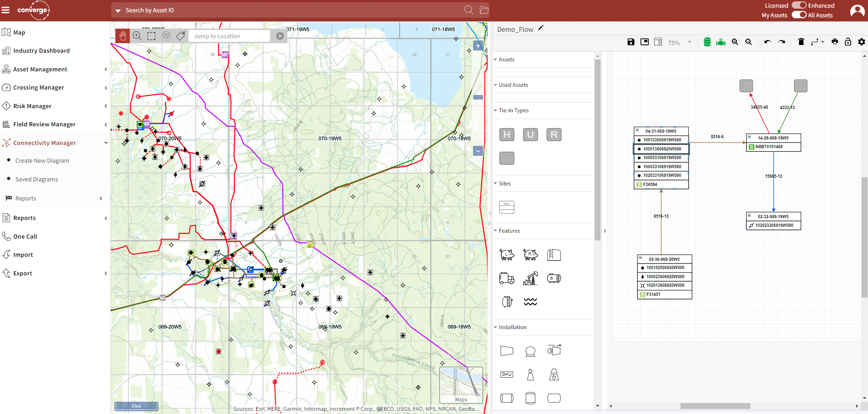Click the map zoom-in plus button
Viewport: 868px width, 414px height.
478,45
